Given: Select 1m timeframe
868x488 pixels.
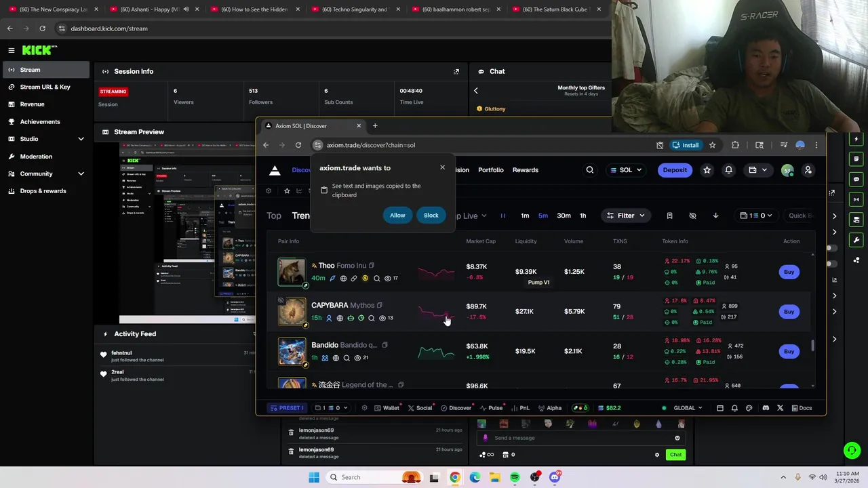Looking at the screenshot, I should pyautogui.click(x=525, y=216).
